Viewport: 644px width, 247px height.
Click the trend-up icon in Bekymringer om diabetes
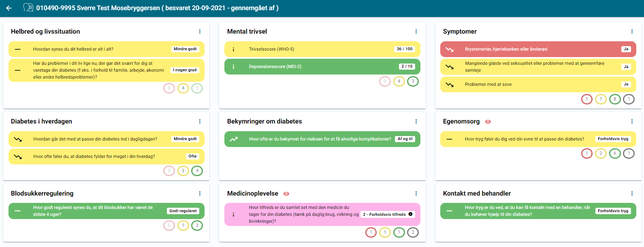click(234, 139)
